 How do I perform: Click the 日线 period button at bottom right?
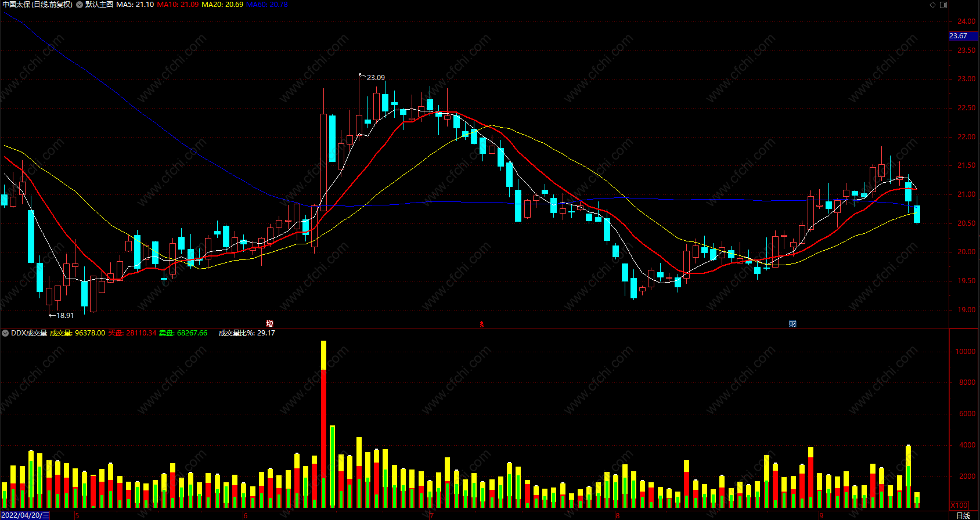pyautogui.click(x=963, y=515)
